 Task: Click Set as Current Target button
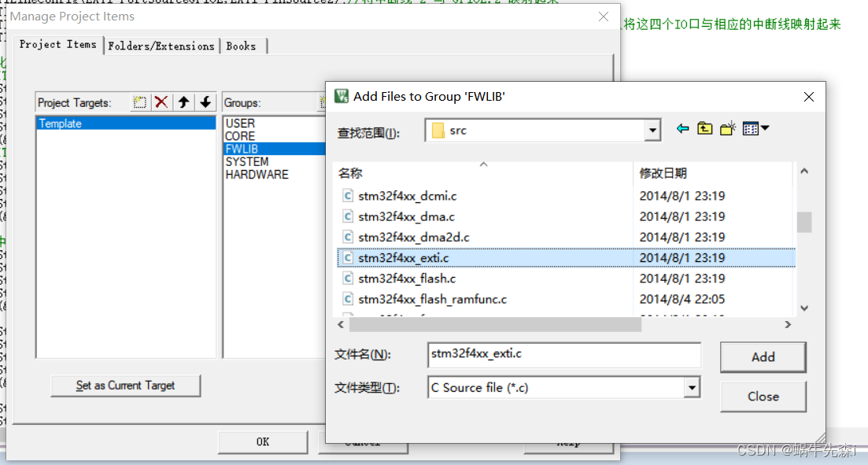pos(125,386)
